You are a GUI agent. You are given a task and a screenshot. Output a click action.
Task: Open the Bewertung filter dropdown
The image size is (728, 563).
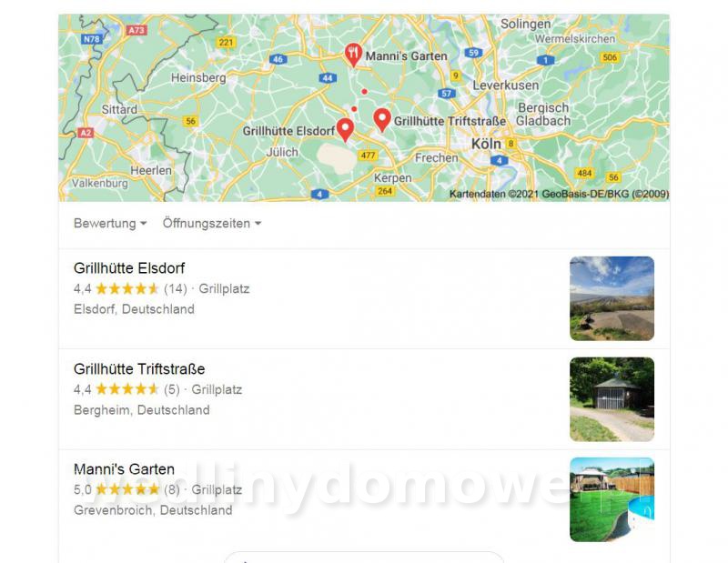click(x=110, y=223)
